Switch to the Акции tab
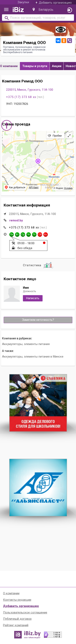Viewport: 76px width, 644px height. 56,66
